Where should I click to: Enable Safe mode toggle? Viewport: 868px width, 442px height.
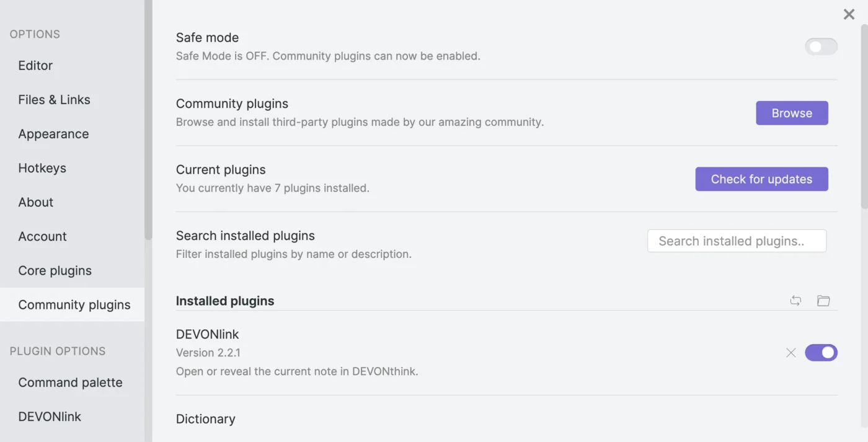tap(821, 46)
